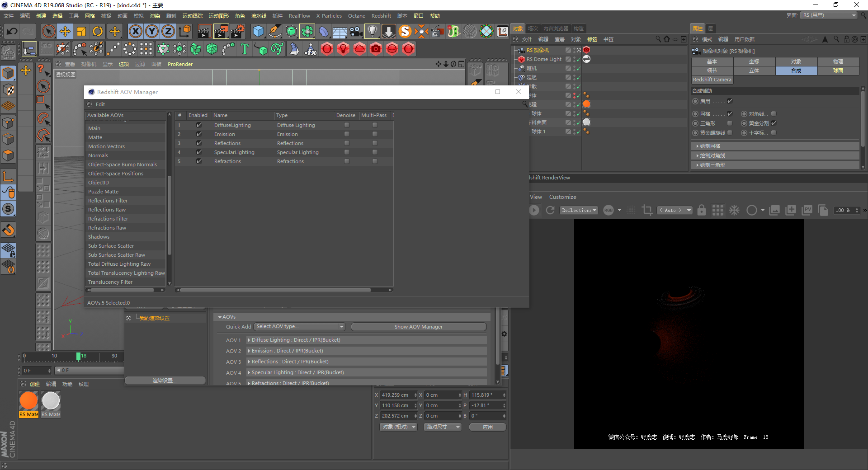
Task: Click the home icon in Object Manager
Action: pos(666,39)
